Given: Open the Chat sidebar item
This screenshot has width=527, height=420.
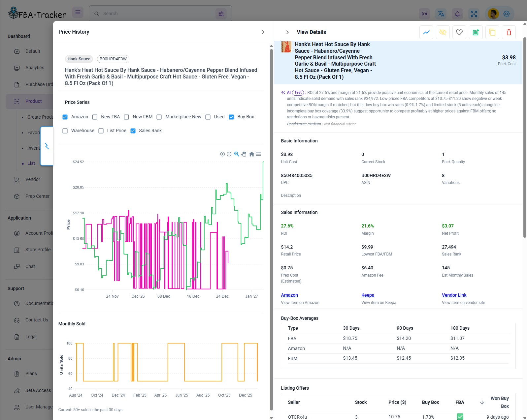Looking at the screenshot, I should [30, 267].
